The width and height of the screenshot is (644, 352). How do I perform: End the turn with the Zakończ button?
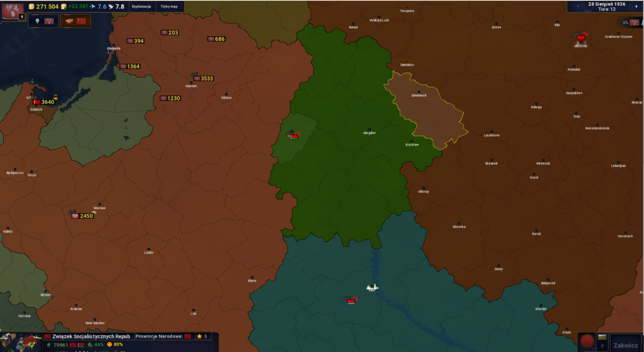626,342
